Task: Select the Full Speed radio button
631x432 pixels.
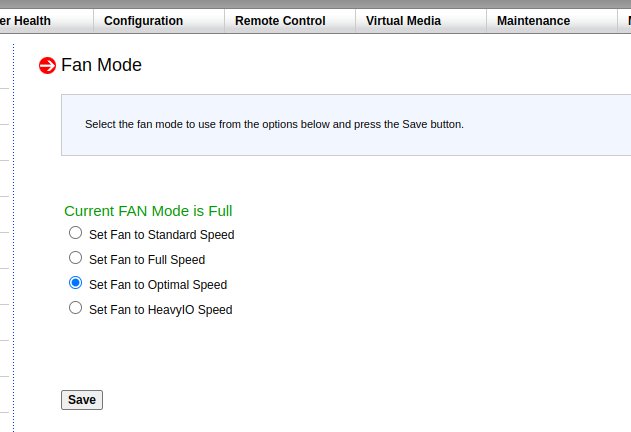Action: coord(75,258)
